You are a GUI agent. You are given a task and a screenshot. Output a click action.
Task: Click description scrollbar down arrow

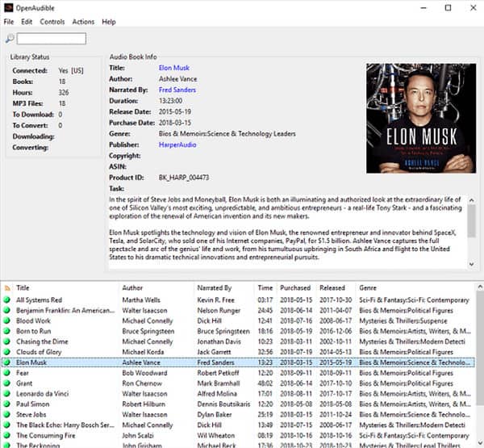(x=471, y=264)
